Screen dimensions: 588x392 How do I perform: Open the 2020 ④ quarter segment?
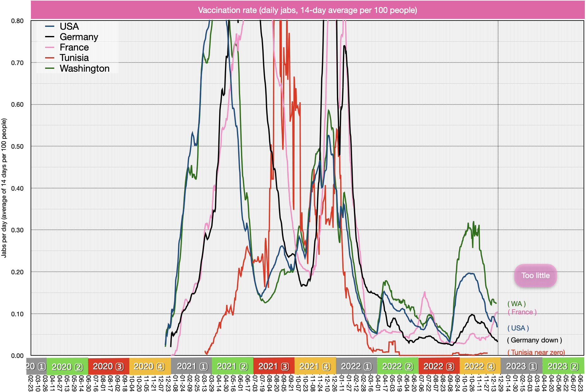tap(150, 366)
